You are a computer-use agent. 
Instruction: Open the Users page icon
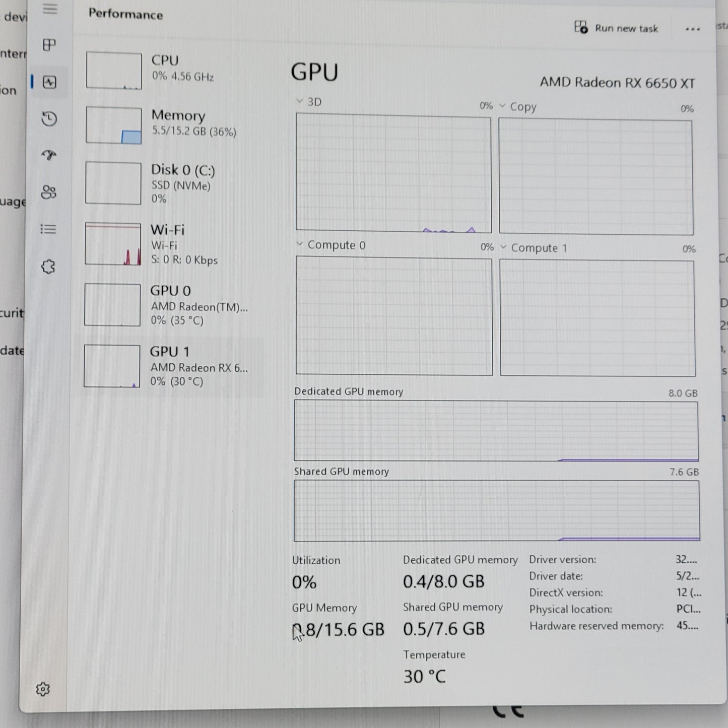click(x=48, y=192)
